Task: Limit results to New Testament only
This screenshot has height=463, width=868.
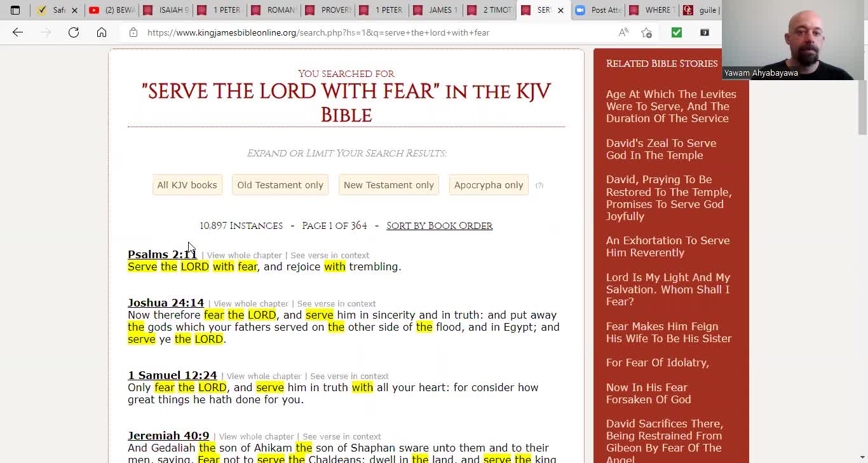Action: (x=389, y=185)
